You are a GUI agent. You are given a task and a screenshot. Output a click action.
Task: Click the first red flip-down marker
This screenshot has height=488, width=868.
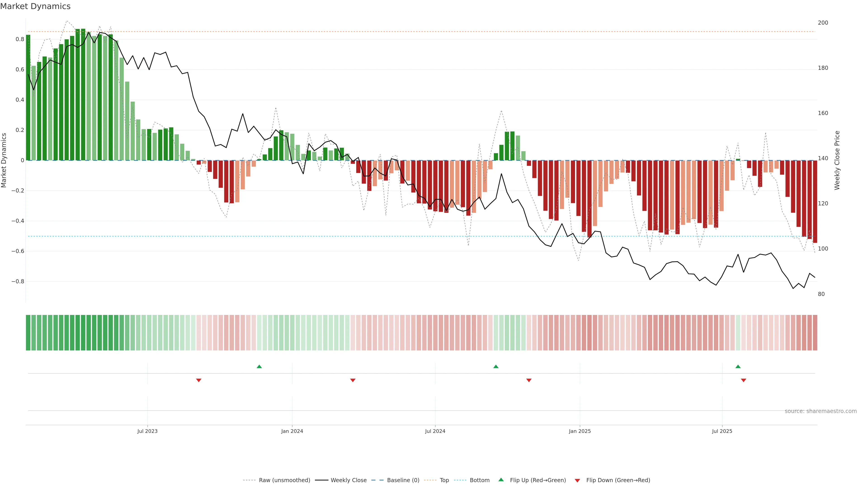(x=199, y=380)
